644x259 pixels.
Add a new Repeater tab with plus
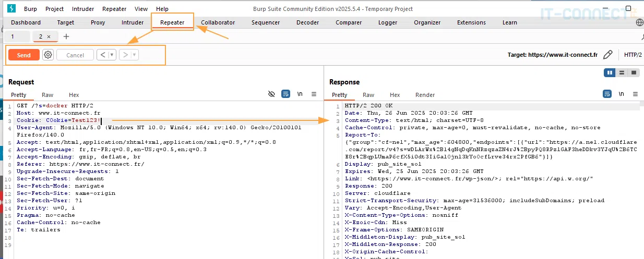pos(66,36)
